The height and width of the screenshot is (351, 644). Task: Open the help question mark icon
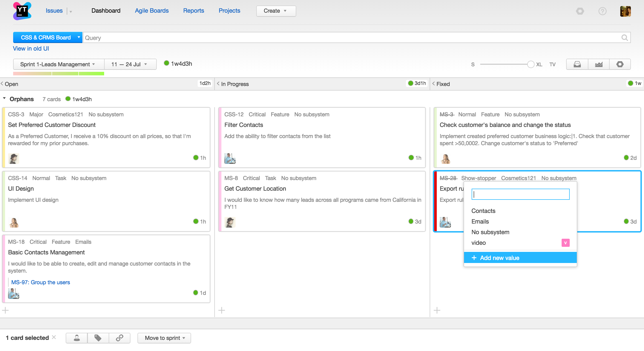point(602,11)
